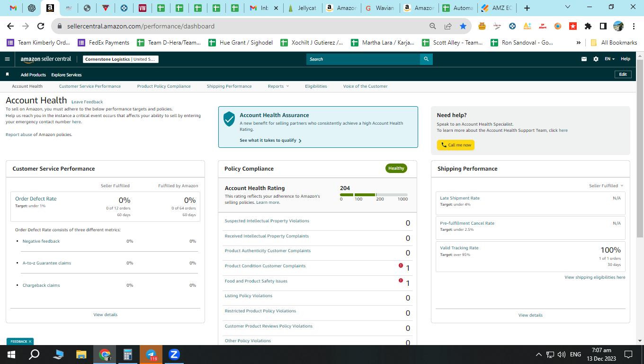Open Suspected Intellectual Property Violations

pyautogui.click(x=267, y=221)
